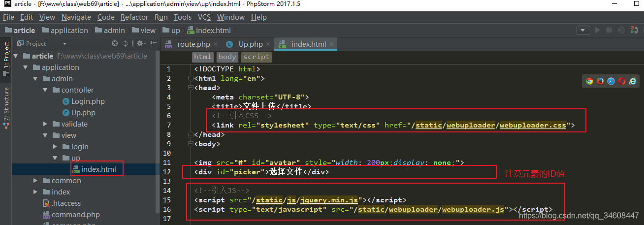Screen dimensions: 644x225
Task: Close the index.html tab
Action: (331, 44)
